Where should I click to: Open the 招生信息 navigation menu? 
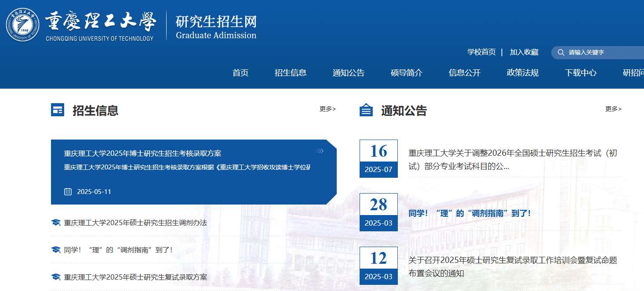[291, 73]
